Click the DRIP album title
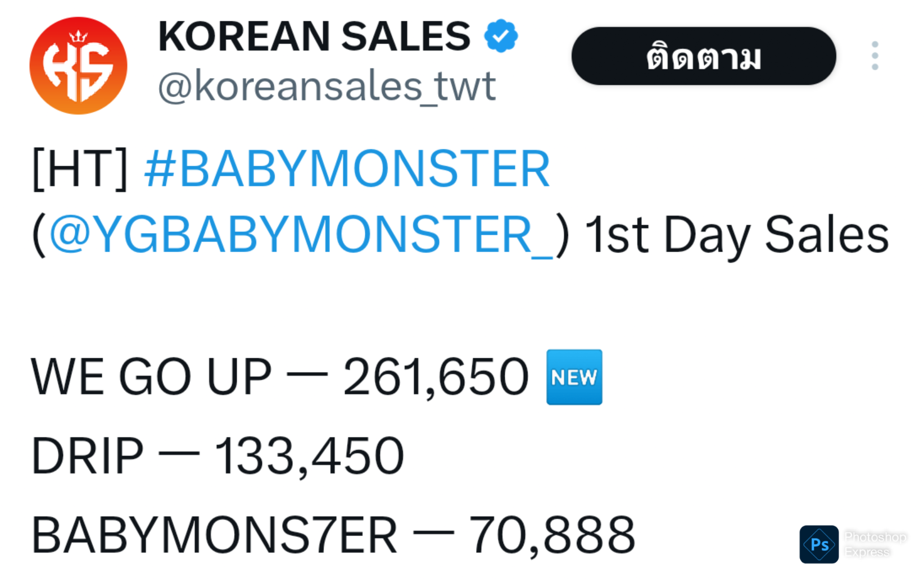The image size is (924, 579). [x=87, y=455]
